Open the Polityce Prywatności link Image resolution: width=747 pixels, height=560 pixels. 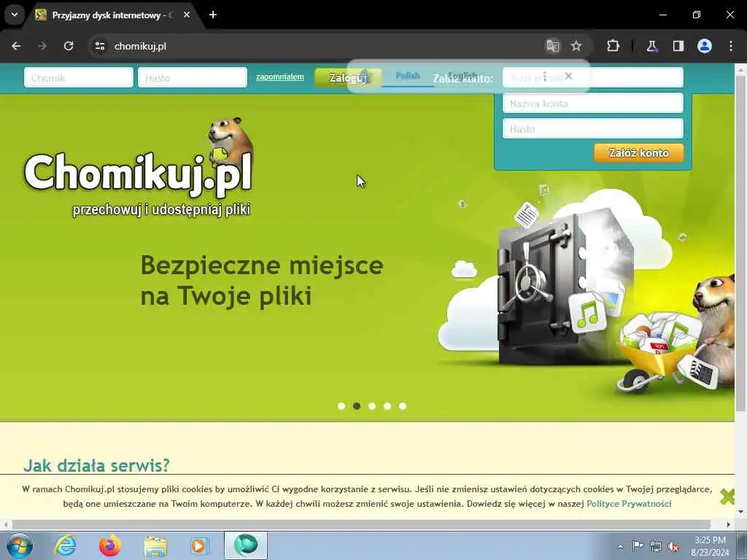pyautogui.click(x=629, y=504)
